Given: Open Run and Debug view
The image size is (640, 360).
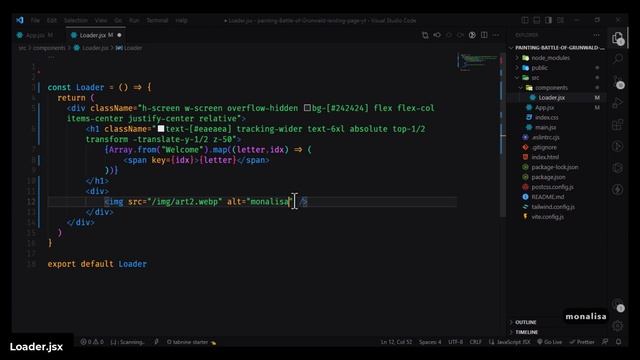Looking at the screenshot, I should tap(618, 103).
